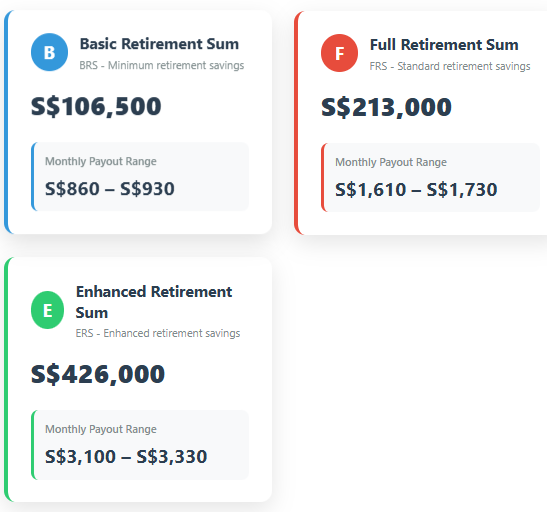Image resolution: width=547 pixels, height=512 pixels.
Task: Select the Basic Retirement Sum heading
Action: (x=159, y=44)
